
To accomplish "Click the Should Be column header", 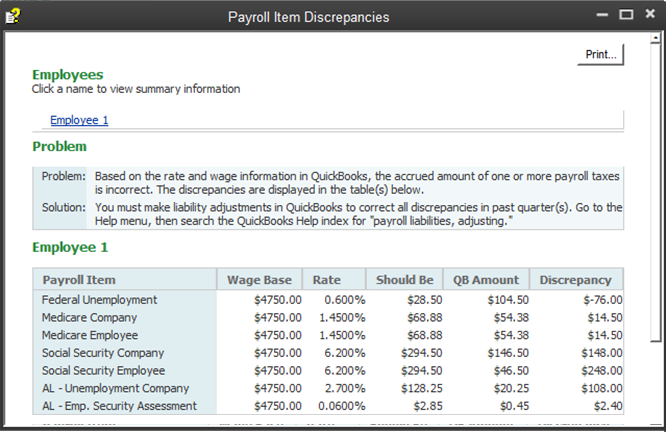I will coord(404,280).
